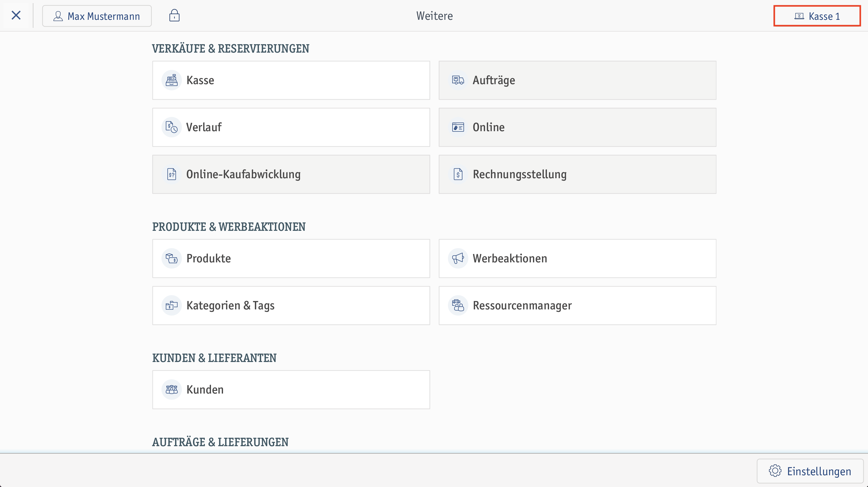Click the history clock icon next to Verlauf
Viewport: 868px width, 487px height.
pos(171,127)
